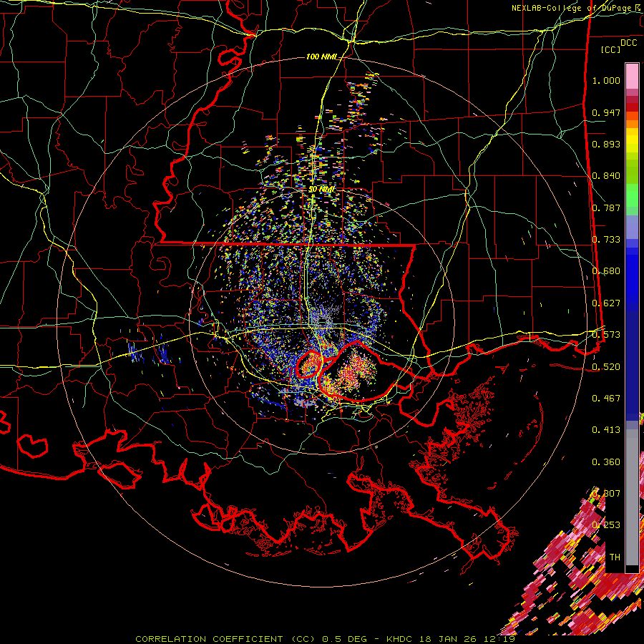Image resolution: width=644 pixels, height=644 pixels.
Task: Pick the bright green segment of color bar
Action: (x=632, y=195)
